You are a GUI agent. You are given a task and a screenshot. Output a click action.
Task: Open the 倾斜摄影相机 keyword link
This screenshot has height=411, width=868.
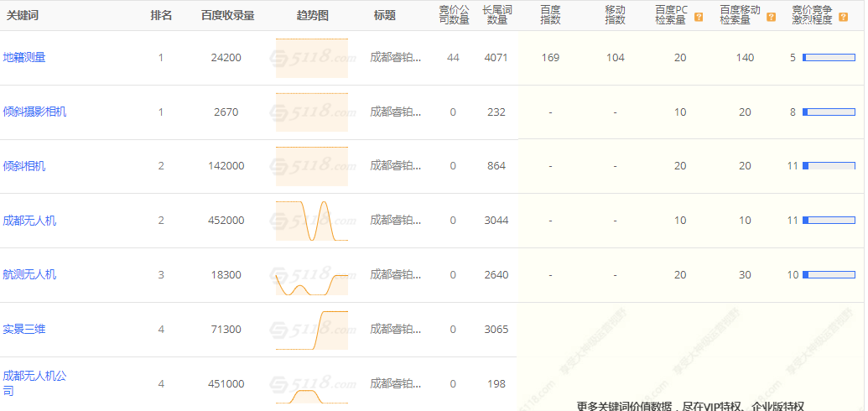click(34, 112)
